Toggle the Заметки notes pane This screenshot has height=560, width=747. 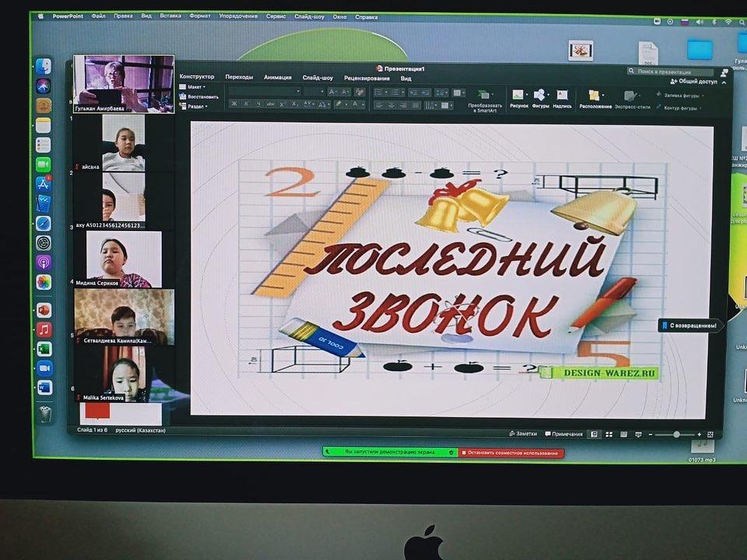(x=523, y=434)
